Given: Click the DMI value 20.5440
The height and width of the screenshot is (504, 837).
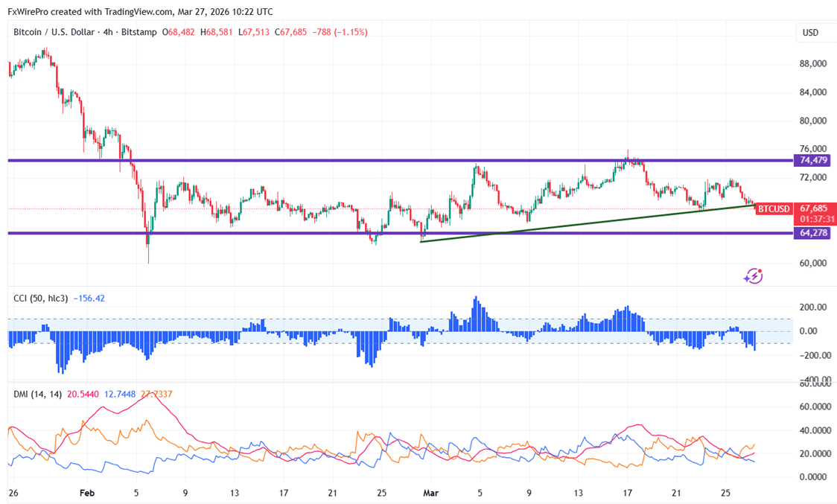Looking at the screenshot, I should [x=83, y=394].
